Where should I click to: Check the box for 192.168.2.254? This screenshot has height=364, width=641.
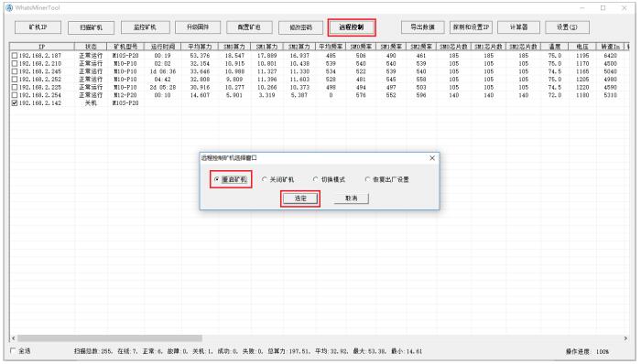click(15, 95)
